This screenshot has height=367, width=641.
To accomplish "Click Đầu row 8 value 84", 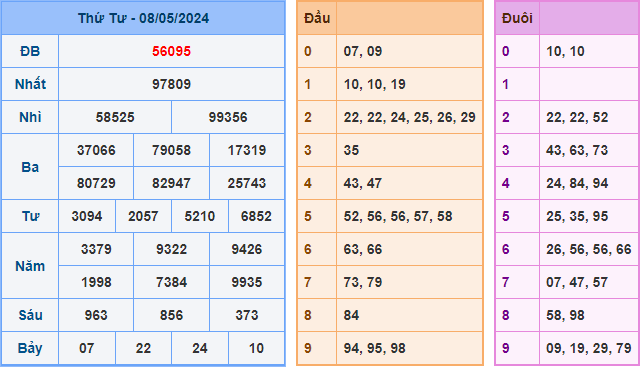I will point(351,315).
